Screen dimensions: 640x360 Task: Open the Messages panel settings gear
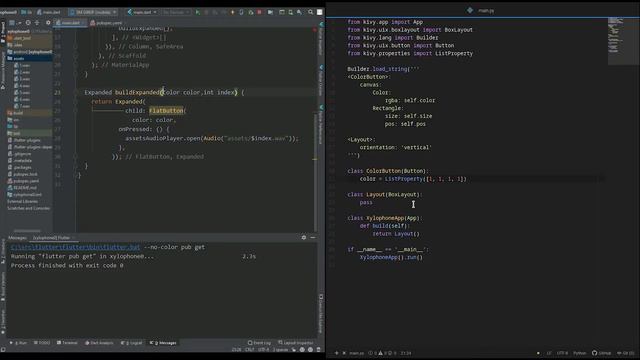point(304,237)
